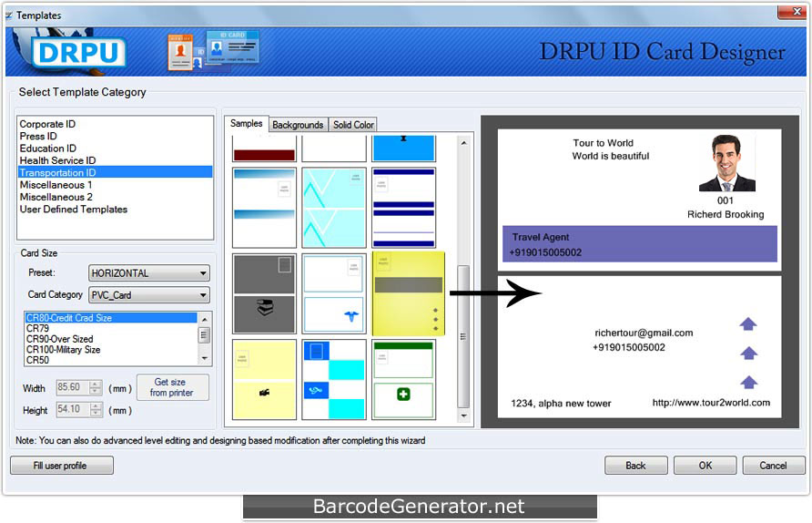Open the Solid Color tab
812x523 pixels.
click(x=353, y=125)
